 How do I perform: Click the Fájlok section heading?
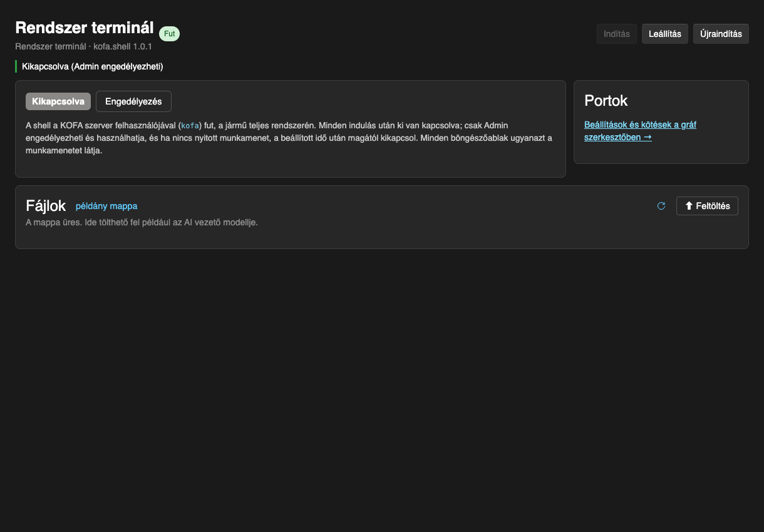[x=46, y=206]
